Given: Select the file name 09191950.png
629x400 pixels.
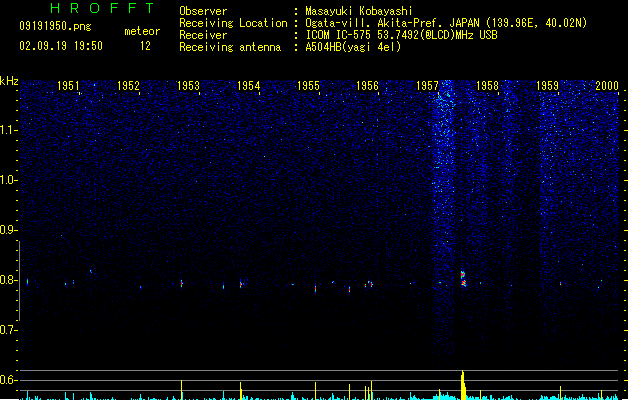Looking at the screenshot, I should 55,26.
